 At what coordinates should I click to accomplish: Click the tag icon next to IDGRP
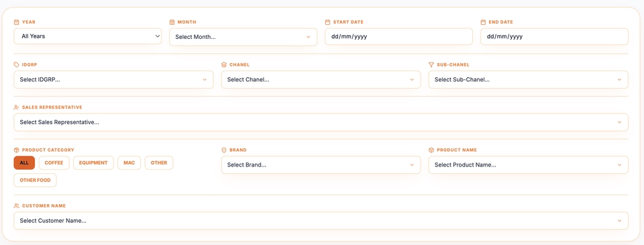pos(16,65)
